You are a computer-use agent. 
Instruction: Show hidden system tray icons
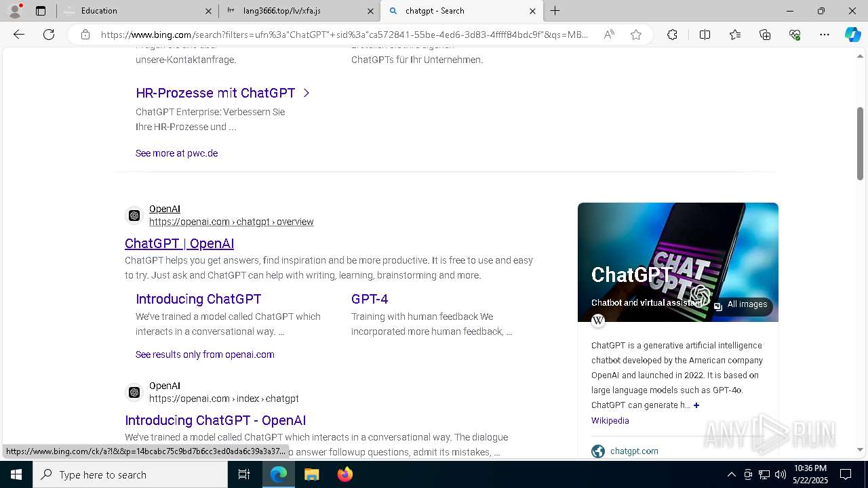point(731,474)
